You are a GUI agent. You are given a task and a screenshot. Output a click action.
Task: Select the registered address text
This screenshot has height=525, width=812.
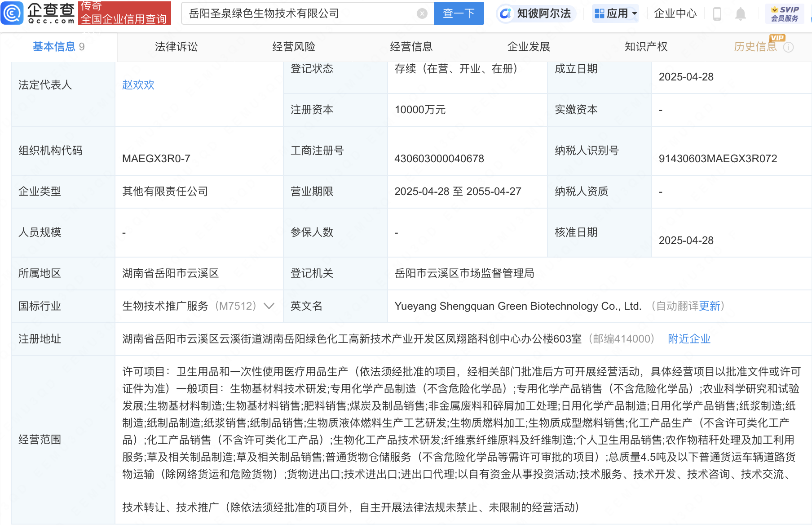tap(352, 339)
